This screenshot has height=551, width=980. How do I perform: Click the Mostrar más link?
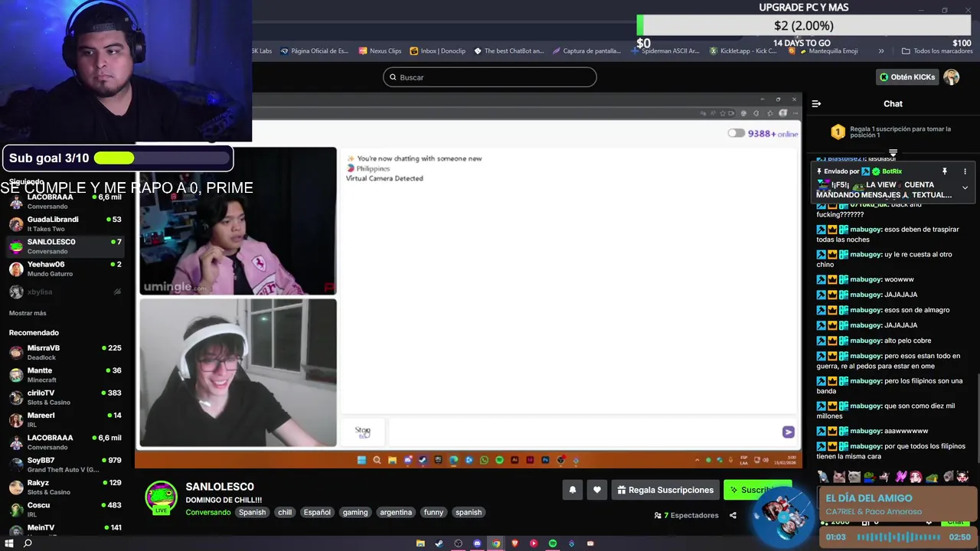coord(28,313)
